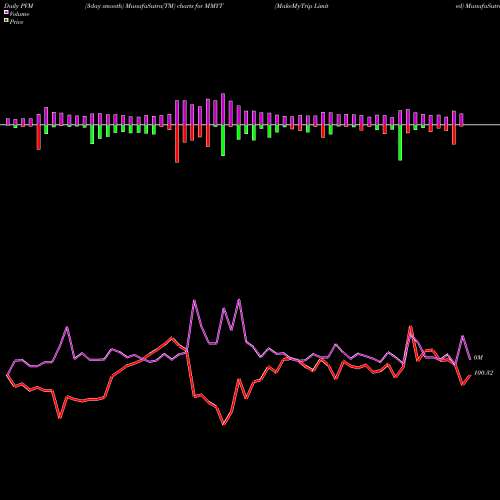Image resolution: width=500 pixels, height=500 pixels.
Task: Click the longest green bar near the right side
Action: coord(400,143)
